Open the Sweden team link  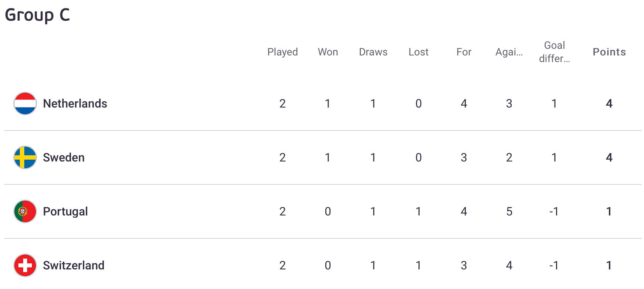click(x=64, y=157)
